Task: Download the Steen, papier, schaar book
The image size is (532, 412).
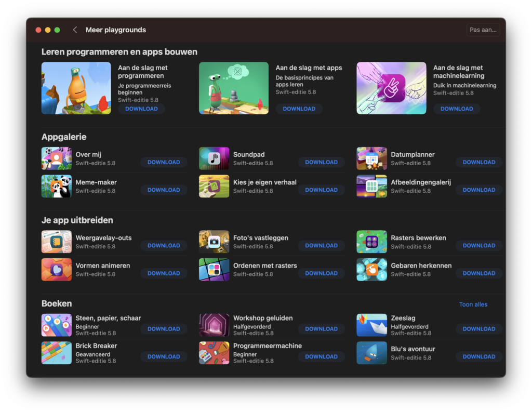Action: coord(164,329)
